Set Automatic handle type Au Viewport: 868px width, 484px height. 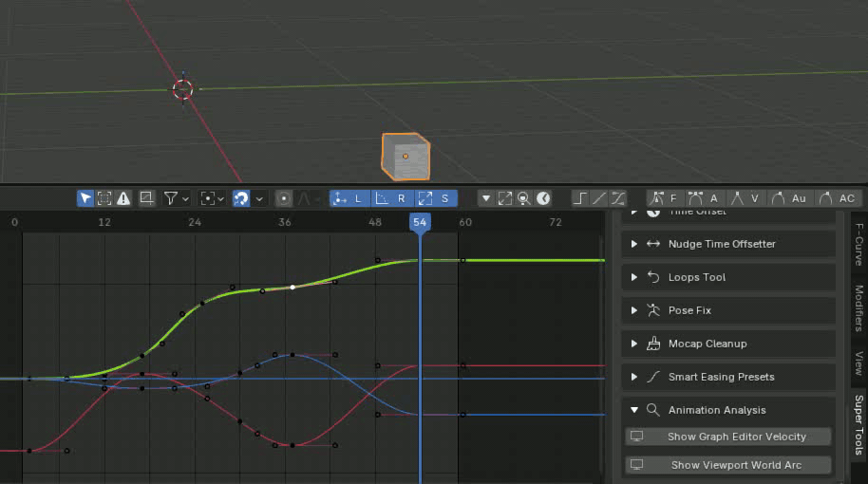789,198
